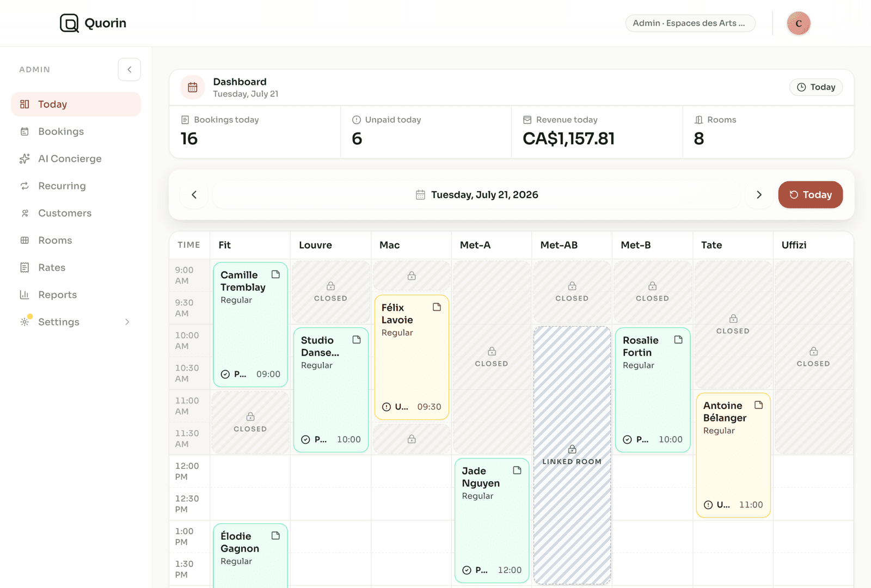
Task: Go to Customers page
Action: pyautogui.click(x=76, y=213)
